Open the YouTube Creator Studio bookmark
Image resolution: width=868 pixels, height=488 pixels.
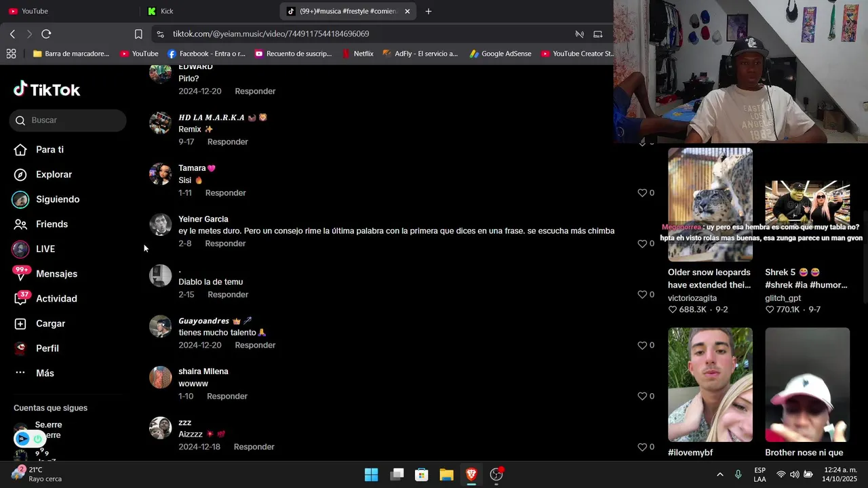coord(577,54)
